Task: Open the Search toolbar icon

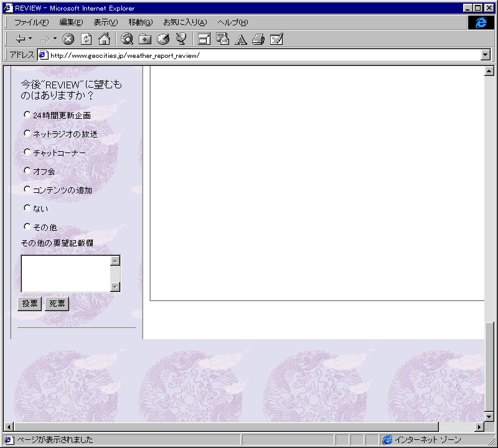Action: pyautogui.click(x=127, y=39)
